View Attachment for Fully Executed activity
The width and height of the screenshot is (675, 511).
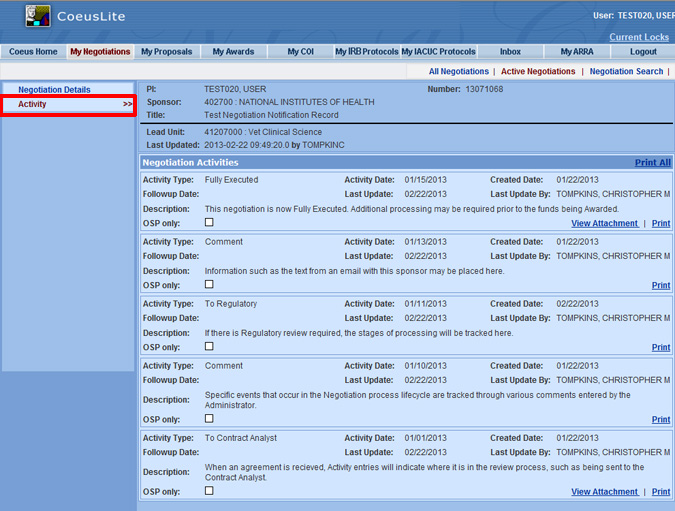pos(604,224)
